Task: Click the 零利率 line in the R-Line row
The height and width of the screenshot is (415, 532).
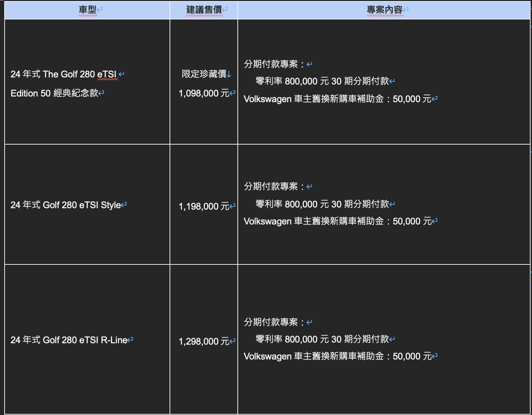Action: [322, 339]
